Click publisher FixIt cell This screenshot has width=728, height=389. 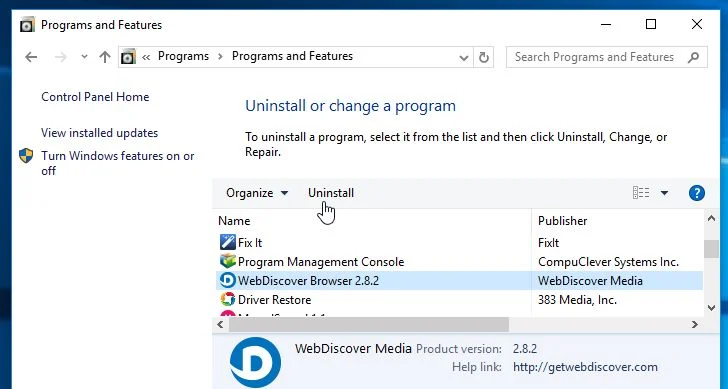548,243
